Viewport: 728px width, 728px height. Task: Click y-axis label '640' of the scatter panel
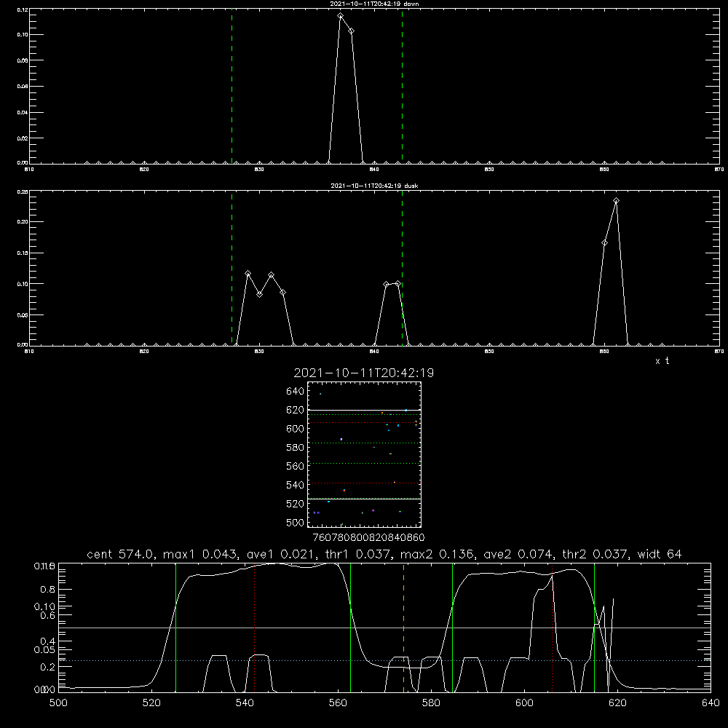pyautogui.click(x=296, y=392)
